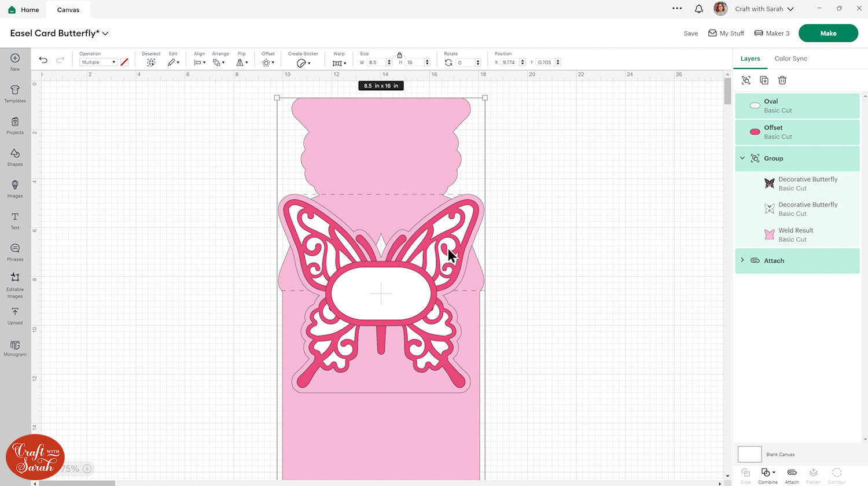Click the Undo arrow
The width and height of the screenshot is (868, 486).
tap(43, 60)
